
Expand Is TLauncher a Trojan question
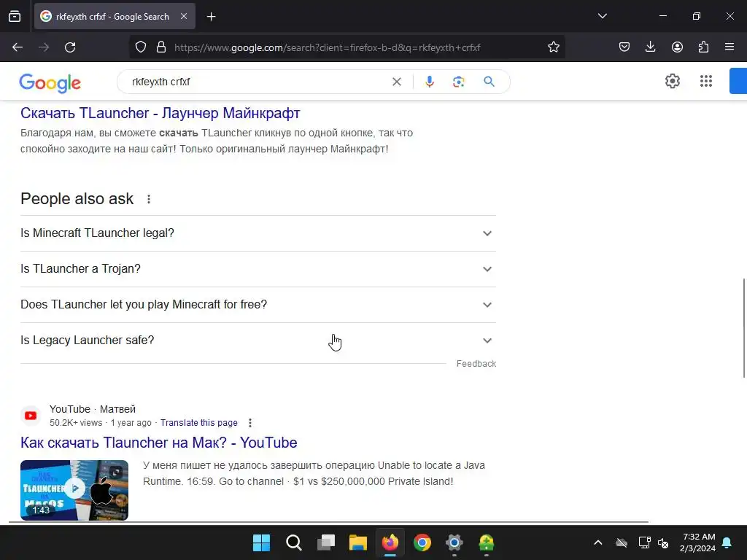[x=258, y=269]
